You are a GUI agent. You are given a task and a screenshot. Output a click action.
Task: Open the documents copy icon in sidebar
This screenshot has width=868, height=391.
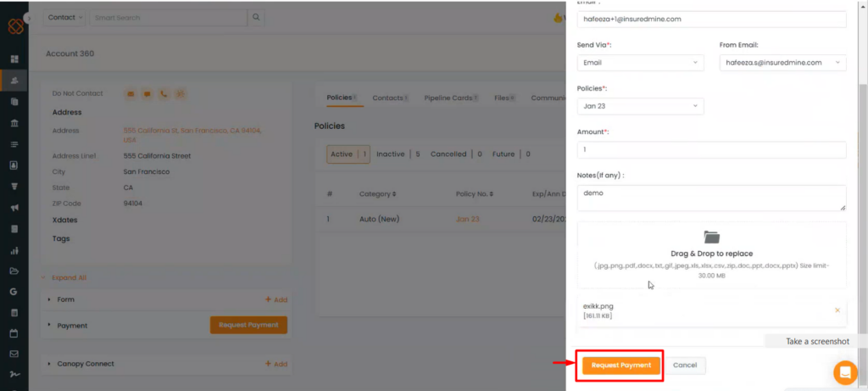(14, 102)
